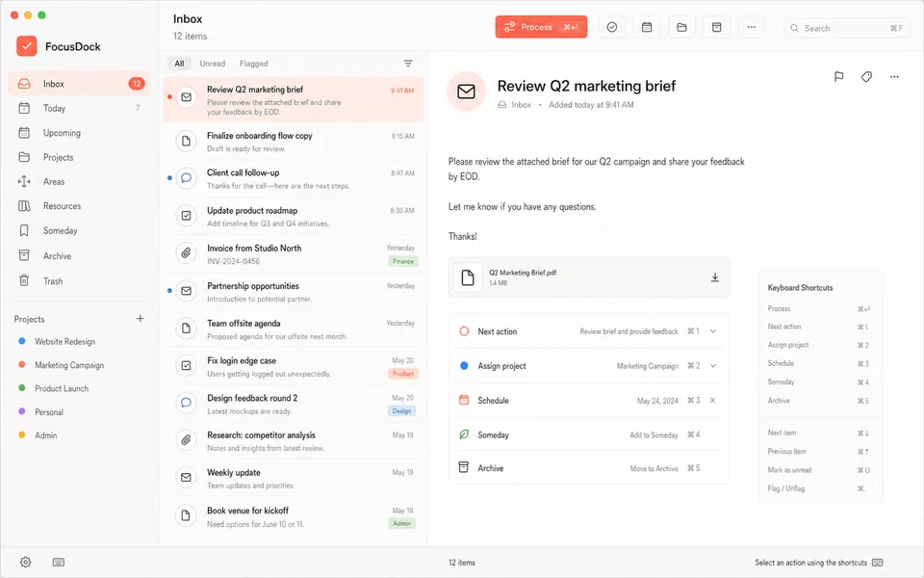Select the Research: competitor analysis item
924x578 pixels.
tap(293, 441)
